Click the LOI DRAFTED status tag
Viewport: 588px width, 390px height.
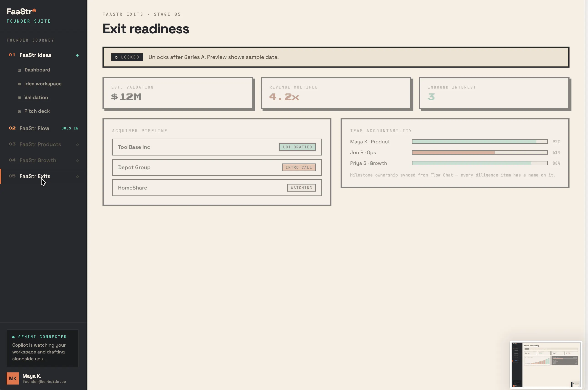pyautogui.click(x=297, y=147)
